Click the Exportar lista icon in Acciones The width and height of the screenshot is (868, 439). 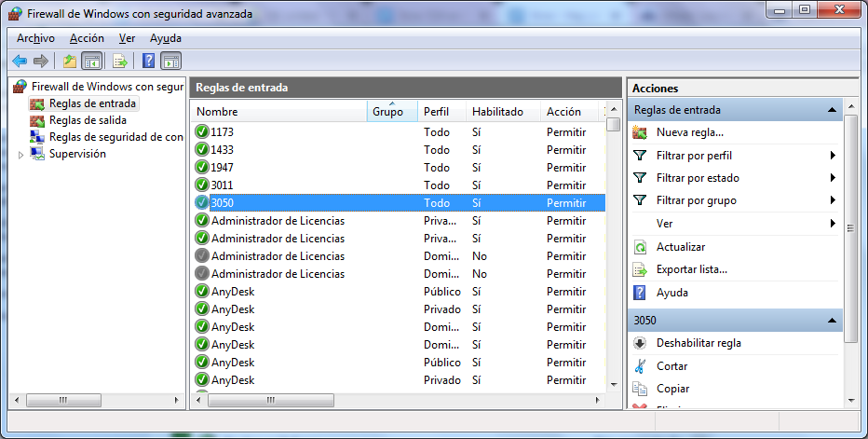point(640,270)
